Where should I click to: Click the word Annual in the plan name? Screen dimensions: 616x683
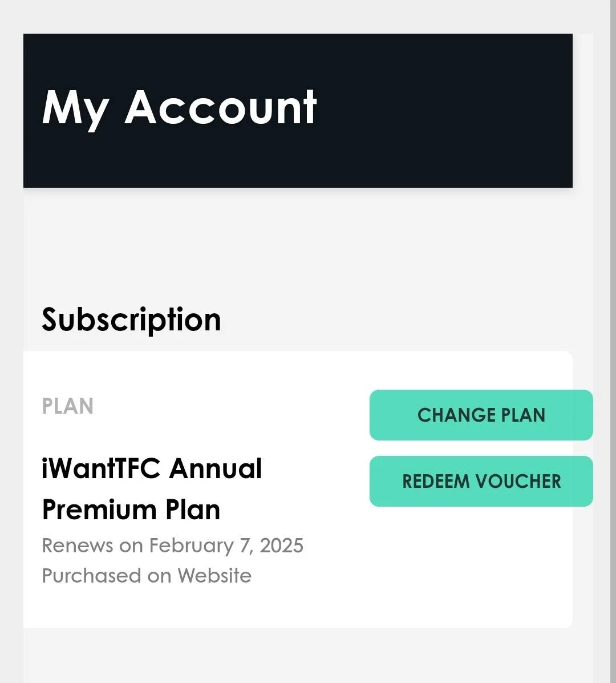[x=216, y=468]
